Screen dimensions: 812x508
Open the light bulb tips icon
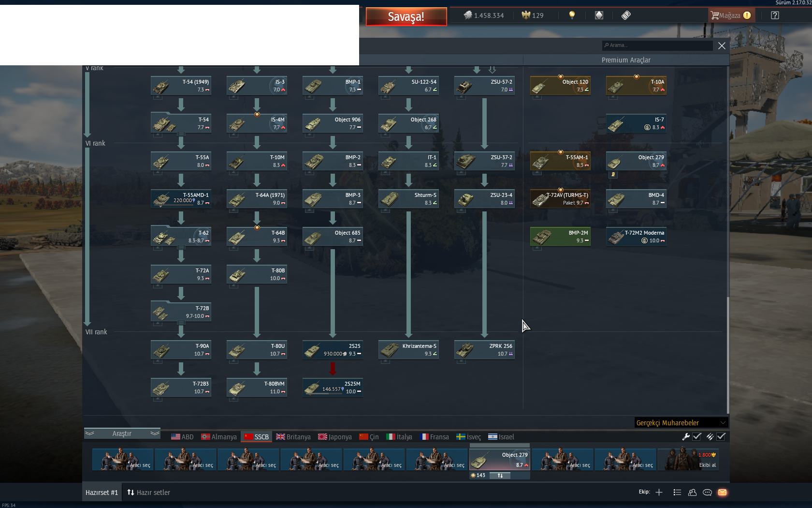tap(572, 15)
